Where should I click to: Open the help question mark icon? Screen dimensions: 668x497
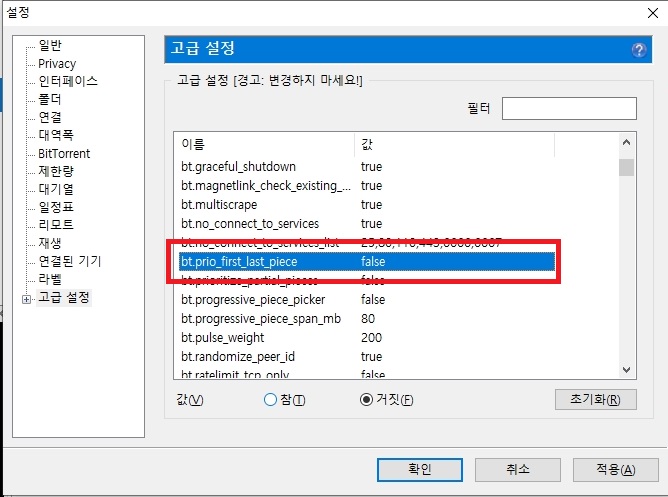coord(638,50)
